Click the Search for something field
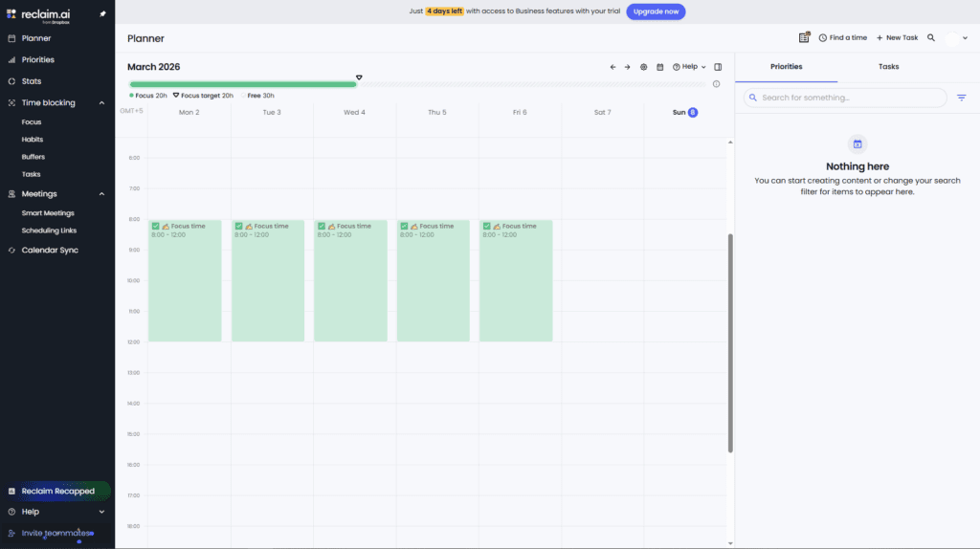This screenshot has width=980, height=549. (x=845, y=98)
